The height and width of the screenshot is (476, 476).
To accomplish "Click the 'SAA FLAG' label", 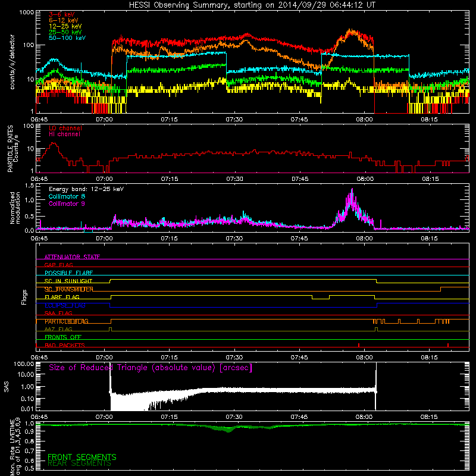I will coord(58,313).
